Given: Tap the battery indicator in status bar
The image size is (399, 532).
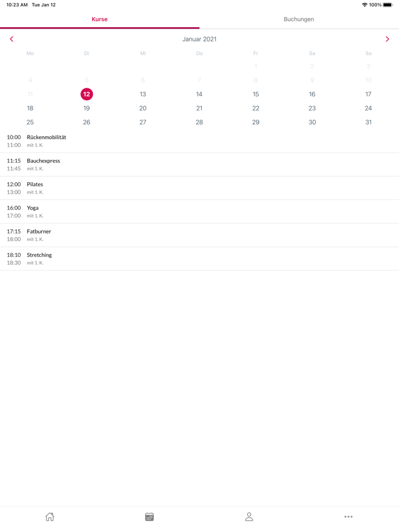Looking at the screenshot, I should [x=388, y=5].
